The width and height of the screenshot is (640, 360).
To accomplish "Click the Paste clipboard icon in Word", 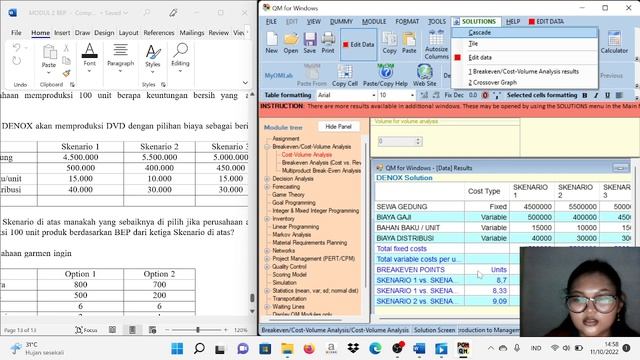I will (49, 52).
